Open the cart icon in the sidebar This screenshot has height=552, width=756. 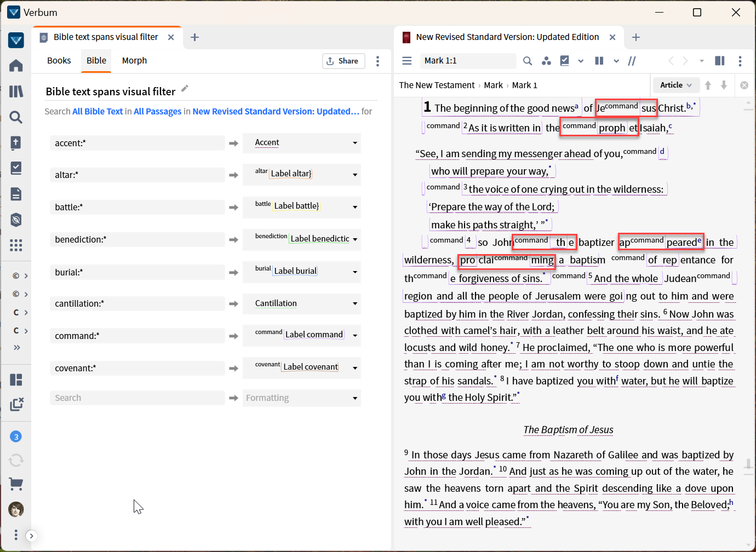click(x=16, y=484)
